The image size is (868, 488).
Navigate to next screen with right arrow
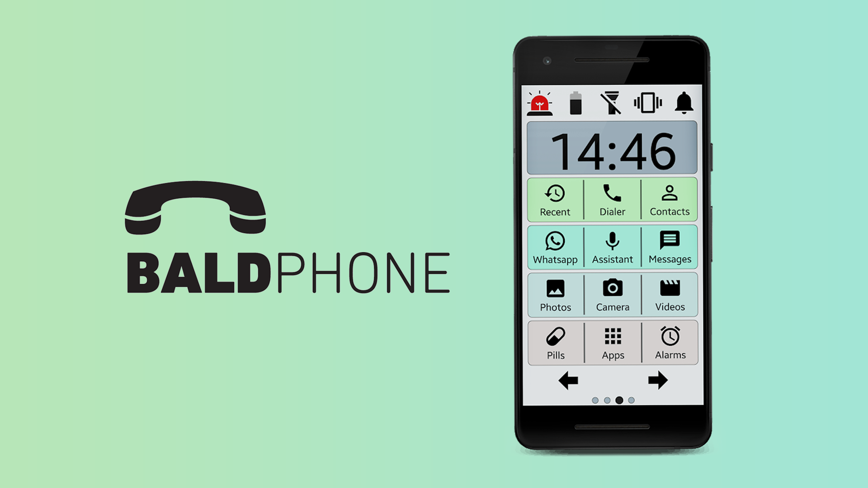659,381
